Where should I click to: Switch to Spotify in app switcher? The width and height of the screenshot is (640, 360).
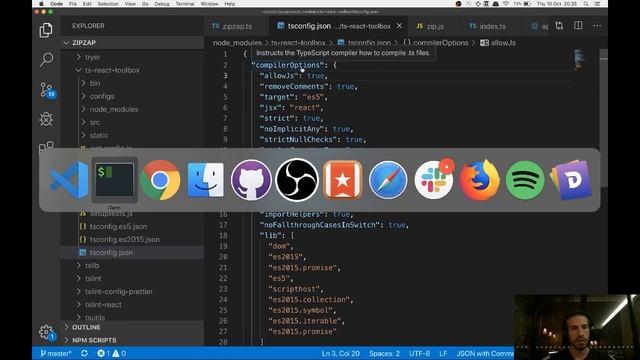[x=525, y=180]
